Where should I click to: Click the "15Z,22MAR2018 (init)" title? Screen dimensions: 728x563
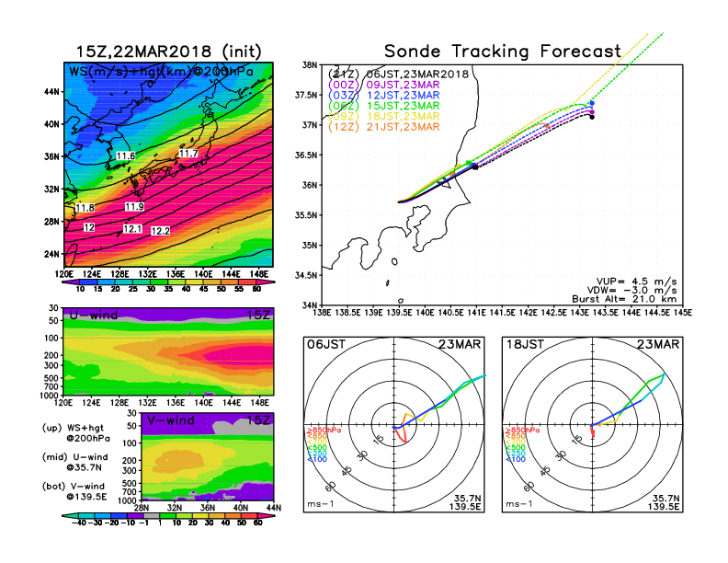pyautogui.click(x=168, y=52)
